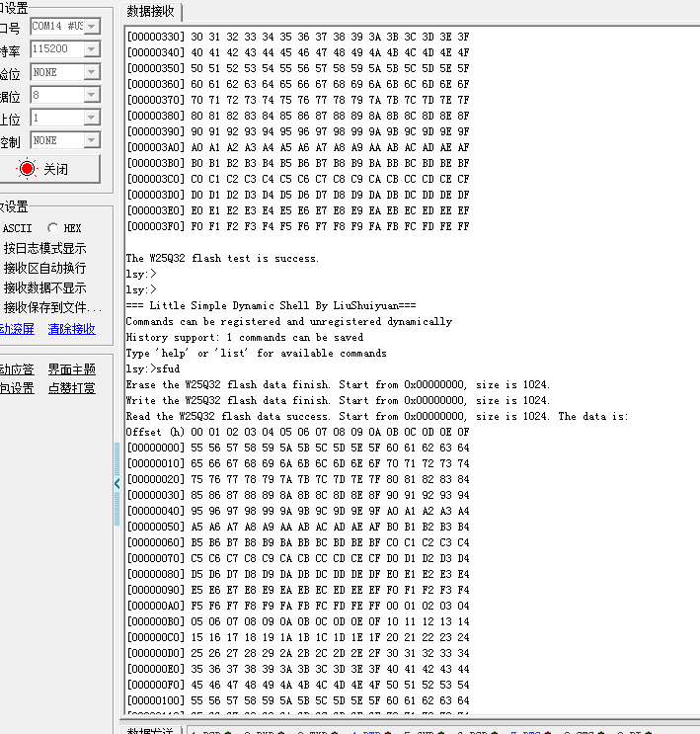The image size is (700, 734).
Task: Toggle the 接收区自动换行 option
Action: tap(44, 268)
